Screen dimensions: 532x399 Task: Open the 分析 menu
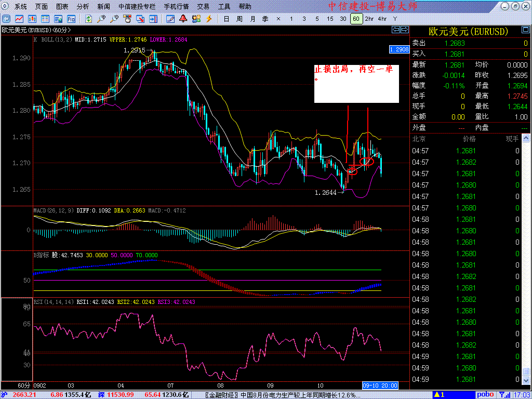pyautogui.click(x=83, y=6)
